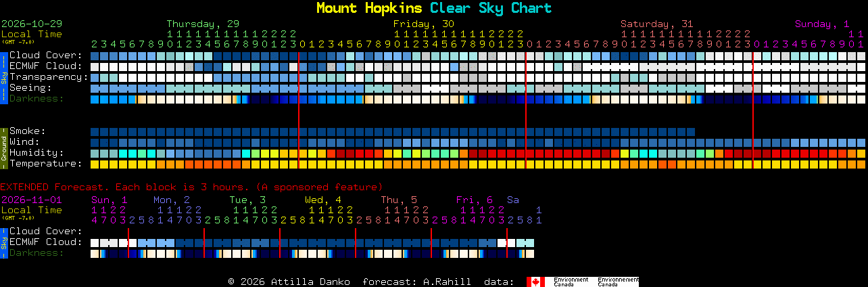Click the 'Thursday, 29' day heading
Image resolution: width=868 pixels, height=287 pixels.
[x=203, y=24]
